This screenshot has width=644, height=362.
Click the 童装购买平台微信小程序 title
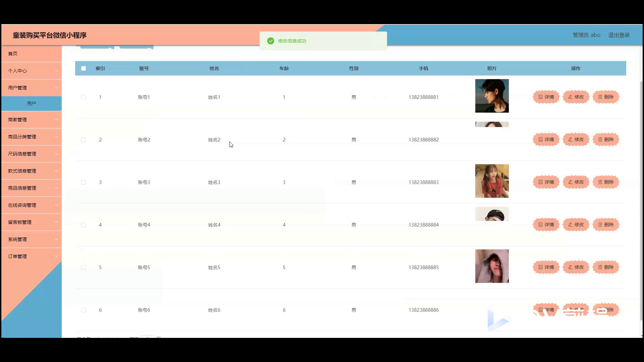(50, 35)
